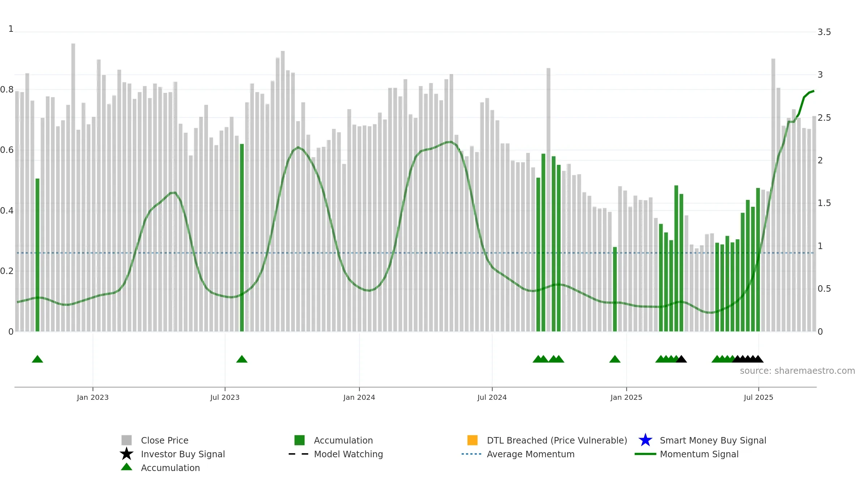Click the Jan 2024 axis label
868x488 pixels.
click(x=359, y=397)
